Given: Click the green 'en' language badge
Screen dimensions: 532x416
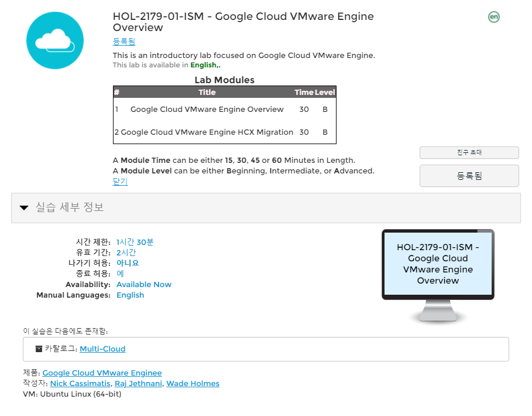Looking at the screenshot, I should (493, 16).
